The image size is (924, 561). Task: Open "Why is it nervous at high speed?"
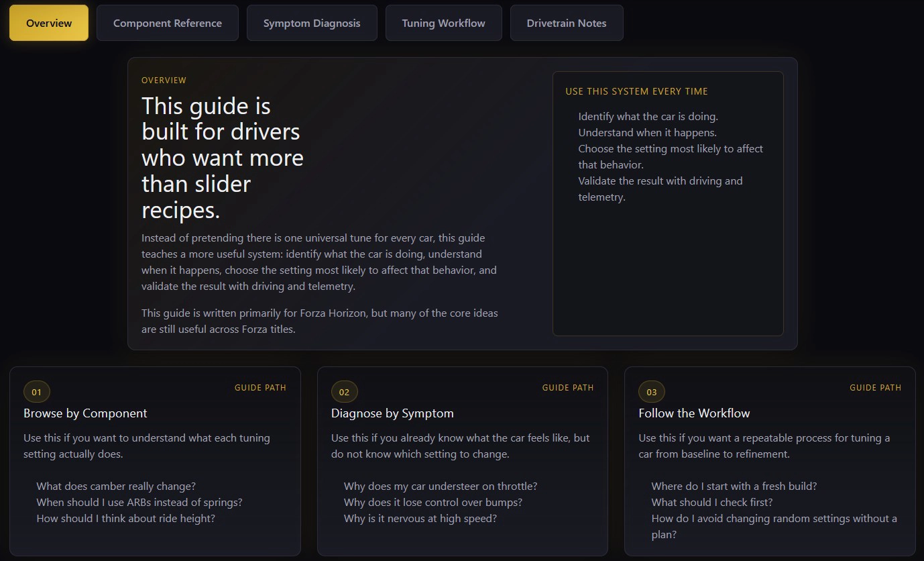pos(420,518)
